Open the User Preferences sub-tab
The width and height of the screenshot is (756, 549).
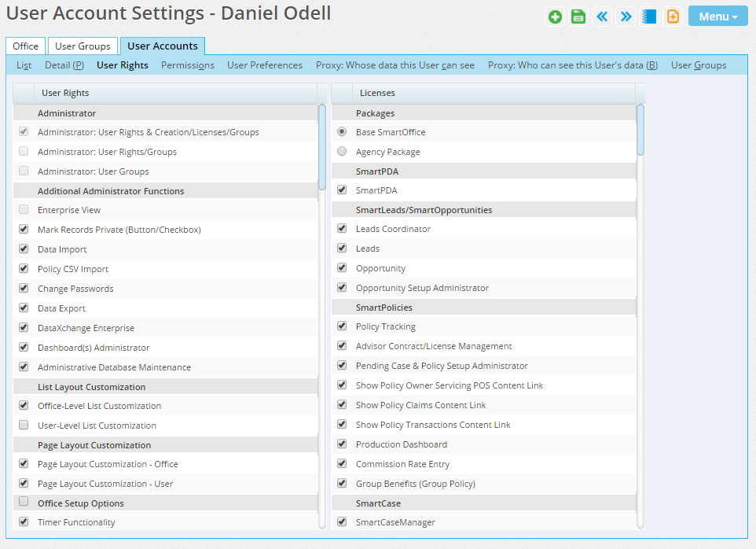pyautogui.click(x=265, y=65)
